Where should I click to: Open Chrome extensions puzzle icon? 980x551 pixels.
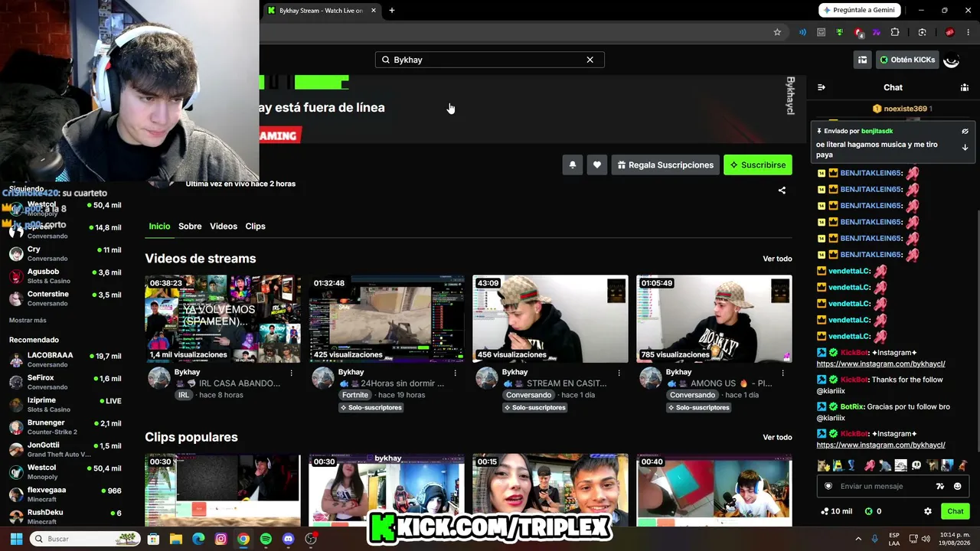point(894,32)
